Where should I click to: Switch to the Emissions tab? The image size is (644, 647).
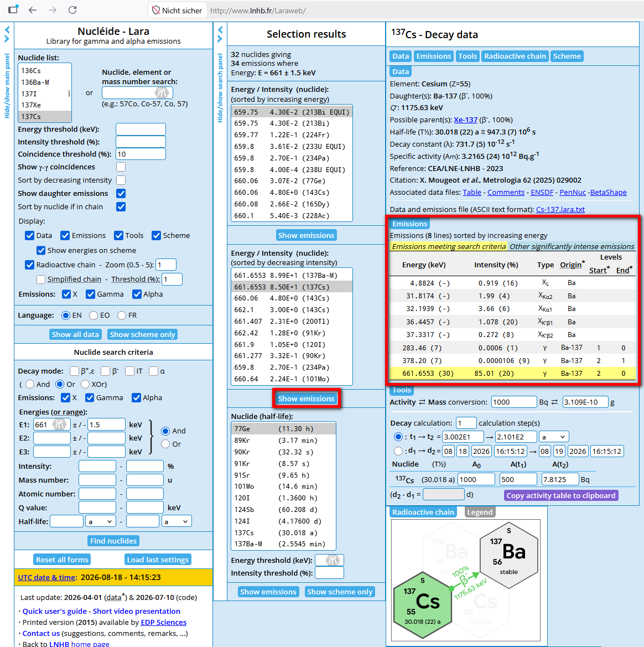(x=434, y=56)
